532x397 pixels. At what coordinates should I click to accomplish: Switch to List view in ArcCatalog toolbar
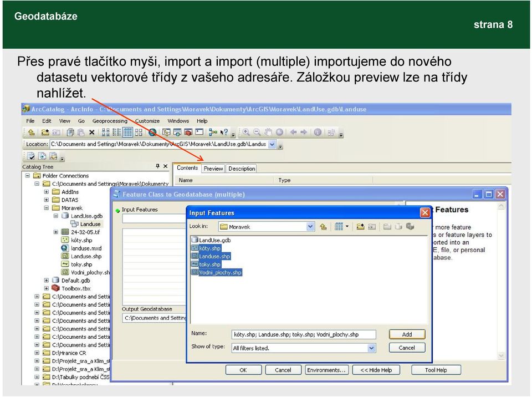(x=116, y=133)
